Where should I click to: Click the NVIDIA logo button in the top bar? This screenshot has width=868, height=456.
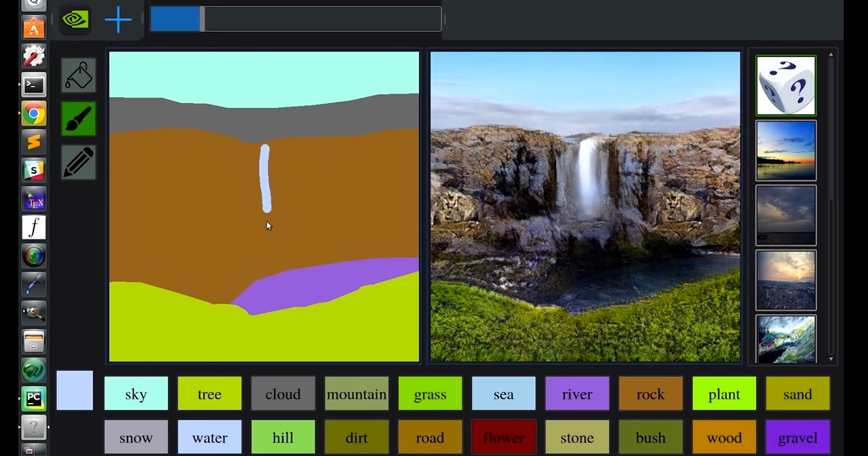point(75,19)
